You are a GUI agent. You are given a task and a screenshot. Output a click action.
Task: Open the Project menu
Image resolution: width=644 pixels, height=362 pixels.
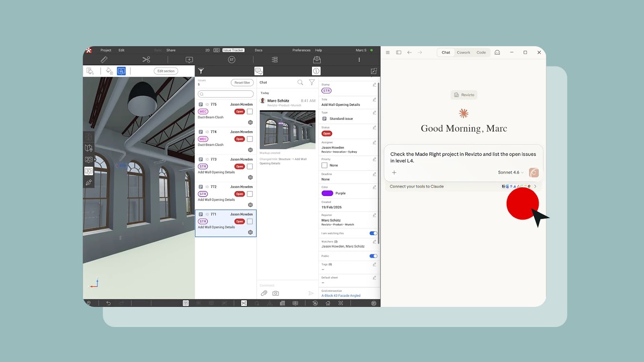tap(106, 50)
